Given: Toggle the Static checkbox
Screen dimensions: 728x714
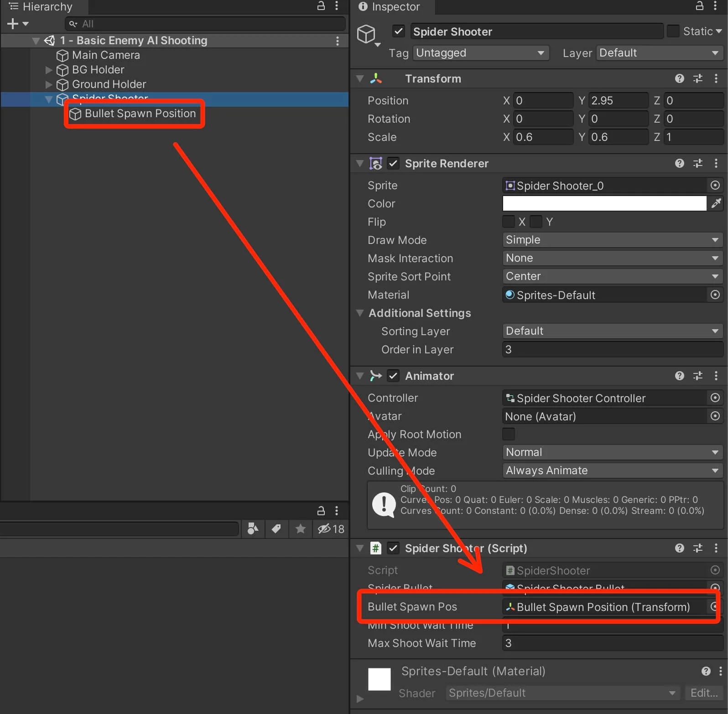Looking at the screenshot, I should [673, 31].
